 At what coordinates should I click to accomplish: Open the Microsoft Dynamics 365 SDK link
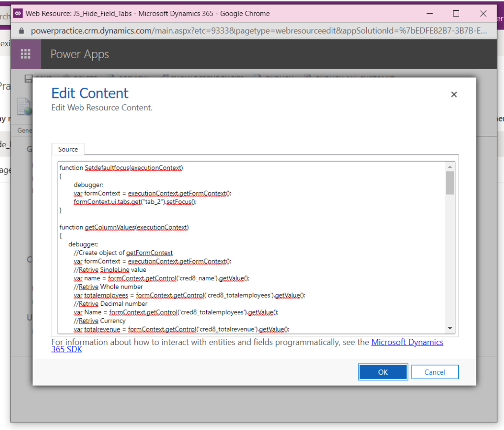(x=407, y=342)
